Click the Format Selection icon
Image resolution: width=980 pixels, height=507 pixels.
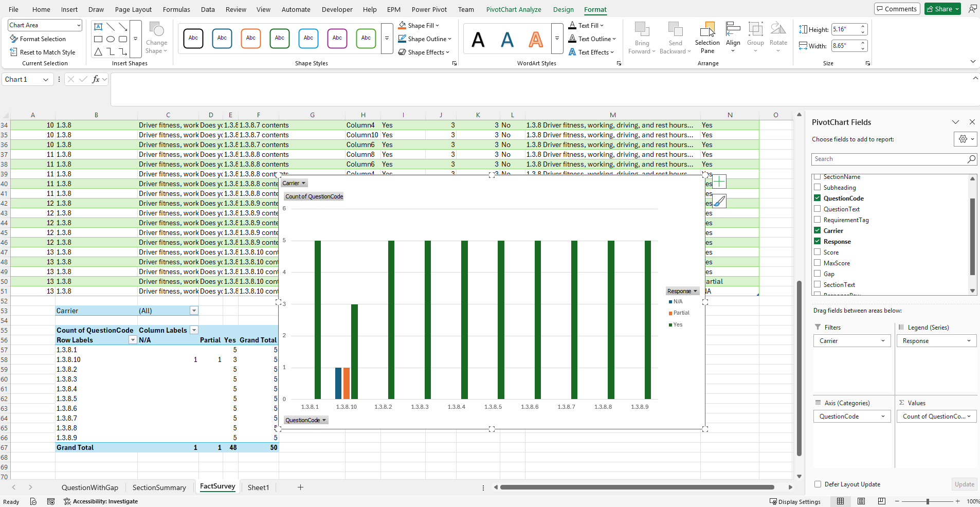pos(14,39)
